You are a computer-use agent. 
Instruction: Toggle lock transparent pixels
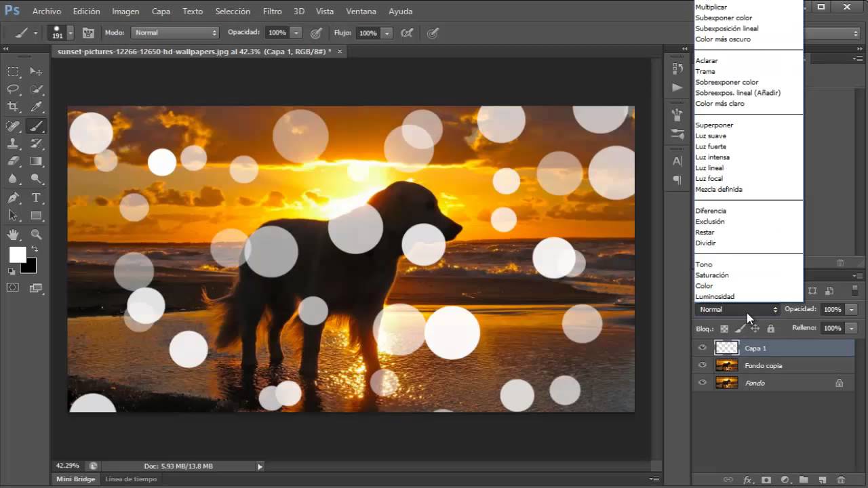click(724, 329)
